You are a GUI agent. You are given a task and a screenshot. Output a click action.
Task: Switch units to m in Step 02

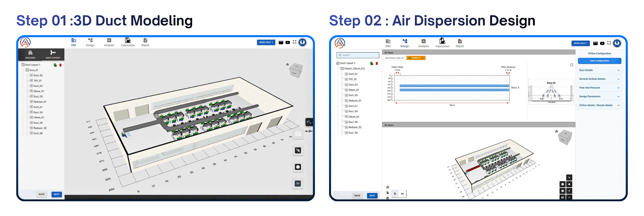point(402,194)
